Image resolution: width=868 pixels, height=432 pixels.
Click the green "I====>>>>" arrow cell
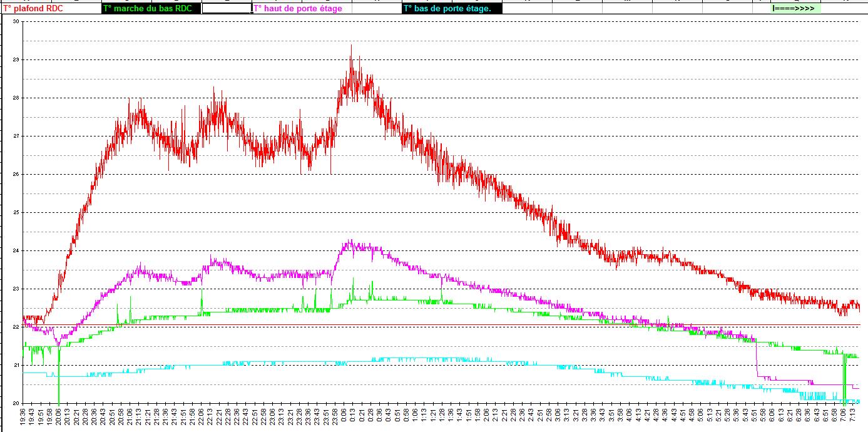795,9
